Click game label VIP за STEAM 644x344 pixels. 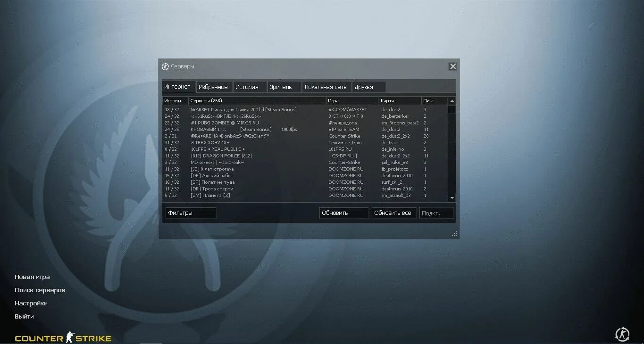point(344,130)
